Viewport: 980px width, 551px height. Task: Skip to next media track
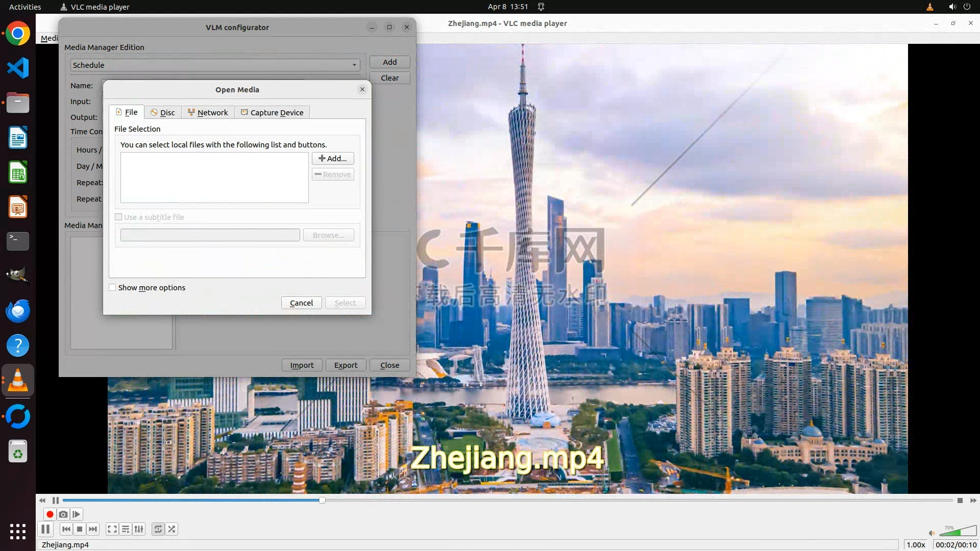click(93, 529)
